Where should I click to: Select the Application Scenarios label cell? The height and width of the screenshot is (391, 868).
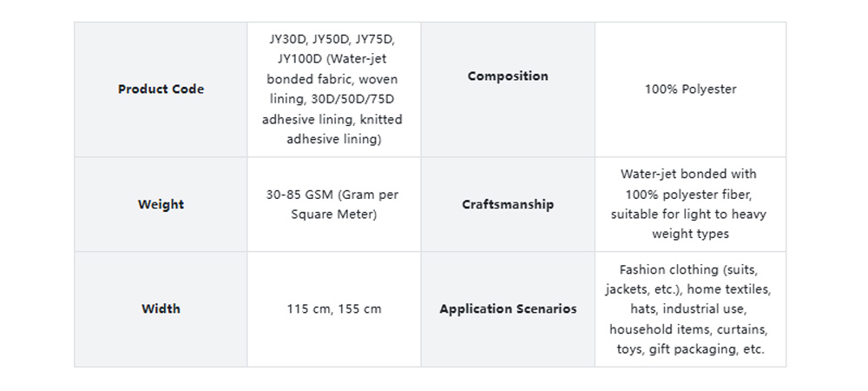508,309
